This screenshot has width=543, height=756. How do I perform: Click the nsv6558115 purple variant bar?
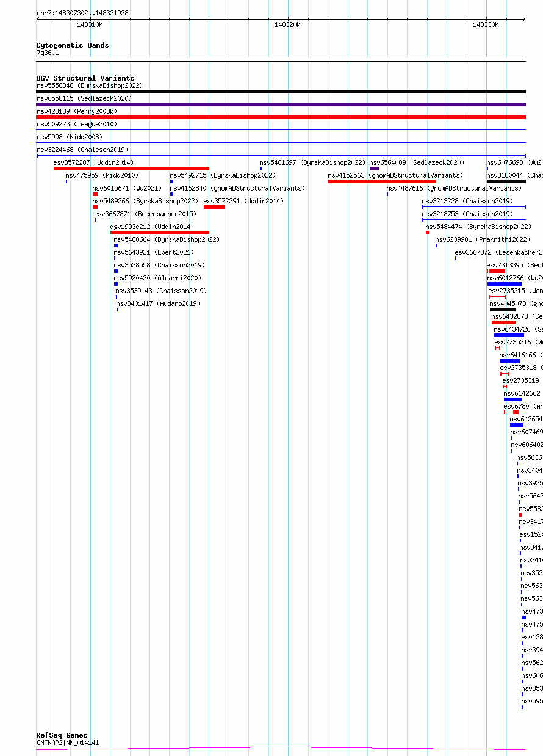281,104
